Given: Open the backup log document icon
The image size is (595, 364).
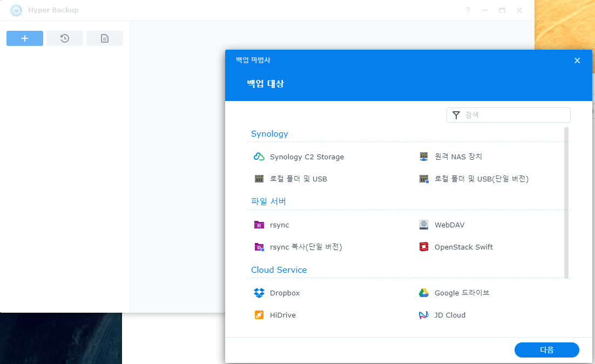Looking at the screenshot, I should [x=105, y=38].
